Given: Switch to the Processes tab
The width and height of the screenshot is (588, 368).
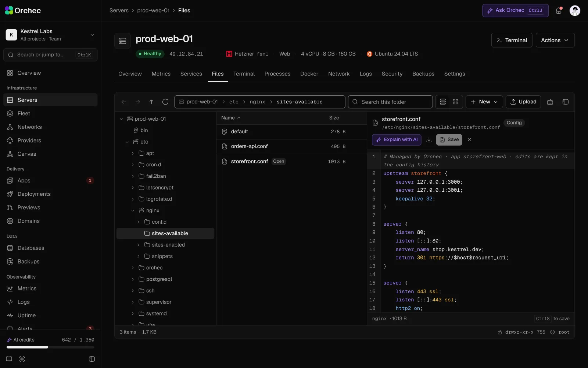Looking at the screenshot, I should click(x=277, y=74).
